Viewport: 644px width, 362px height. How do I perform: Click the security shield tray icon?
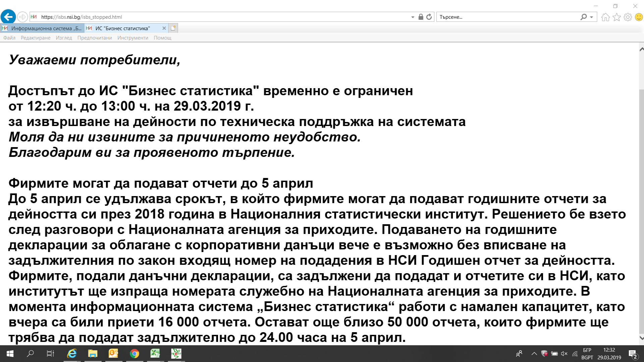(544, 354)
